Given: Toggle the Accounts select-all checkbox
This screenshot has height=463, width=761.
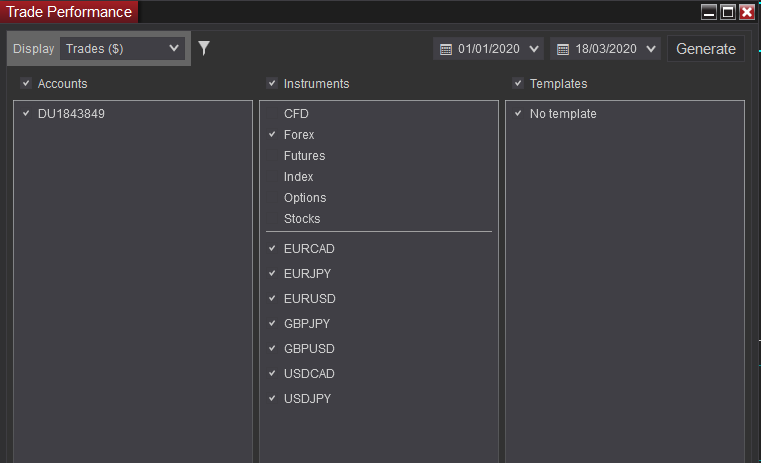Looking at the screenshot, I should point(26,84).
